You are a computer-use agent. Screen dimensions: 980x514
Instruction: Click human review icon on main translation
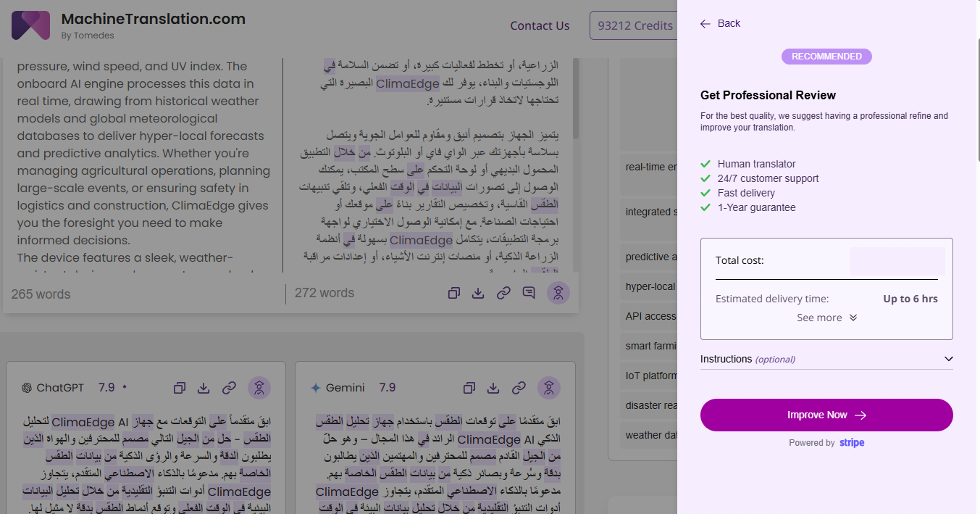point(558,293)
